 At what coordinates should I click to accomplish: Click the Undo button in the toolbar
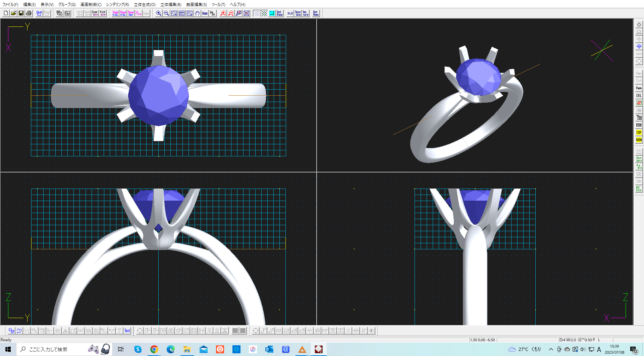(x=39, y=13)
